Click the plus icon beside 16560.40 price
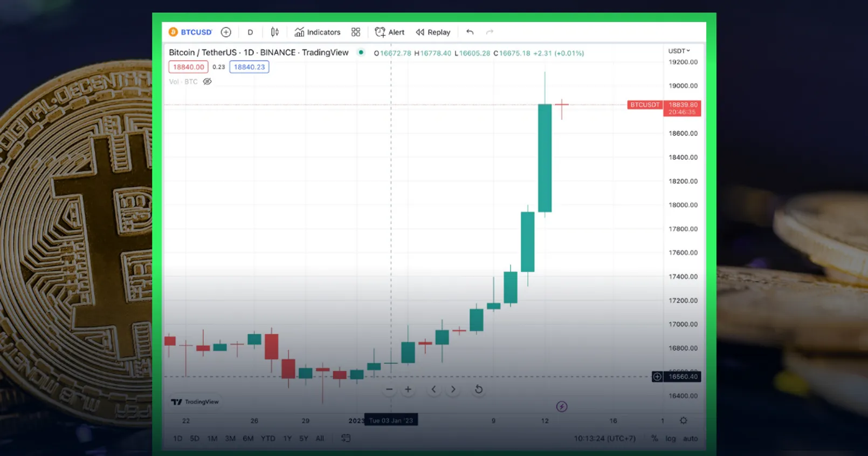The image size is (868, 456). point(657,377)
